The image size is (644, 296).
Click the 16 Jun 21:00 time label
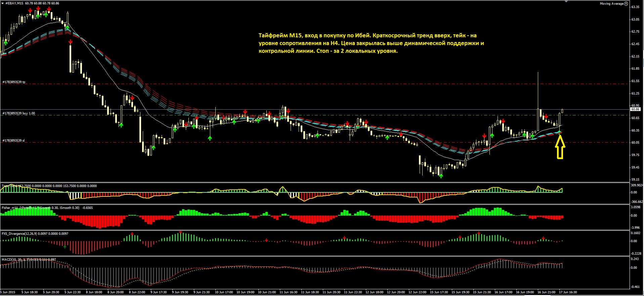546,292
